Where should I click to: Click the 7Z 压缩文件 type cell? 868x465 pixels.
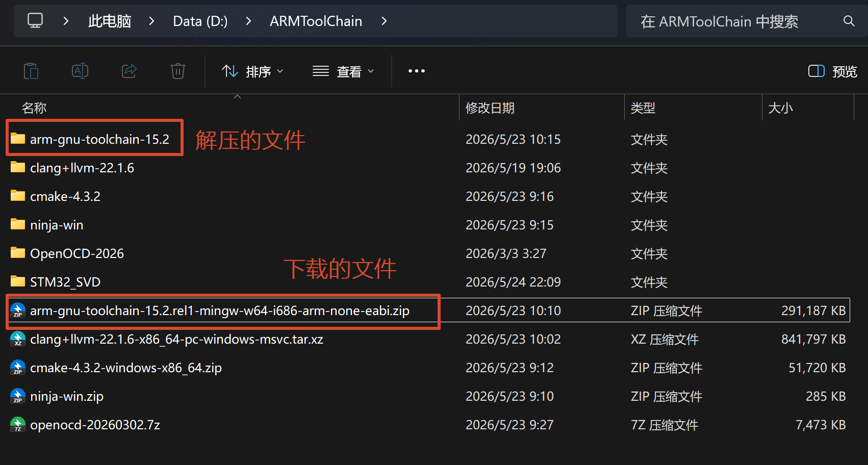(665, 425)
